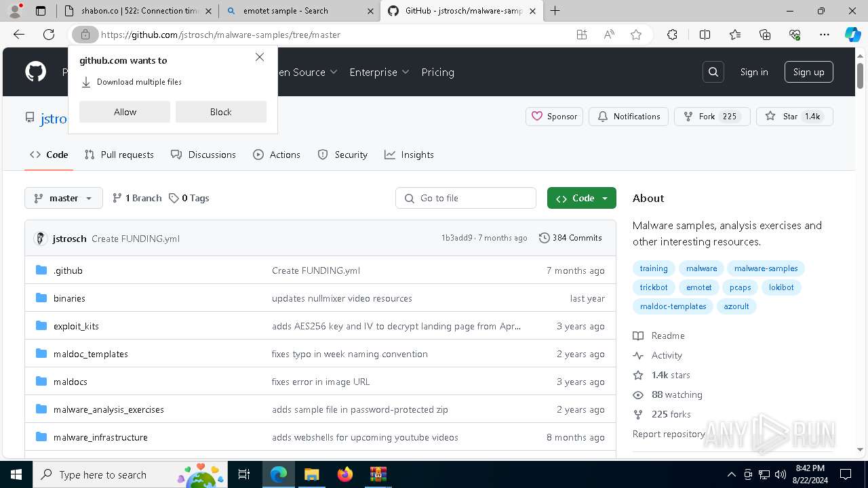Open Edge Settings and more ellipsis
Screen dimensions: 868x488
click(x=825, y=35)
